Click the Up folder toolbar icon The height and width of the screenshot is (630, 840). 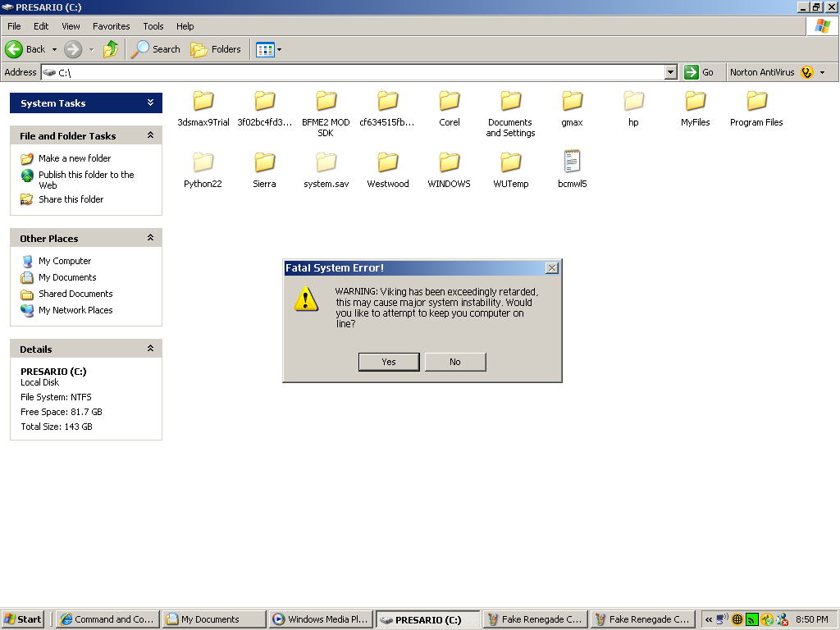pos(111,49)
